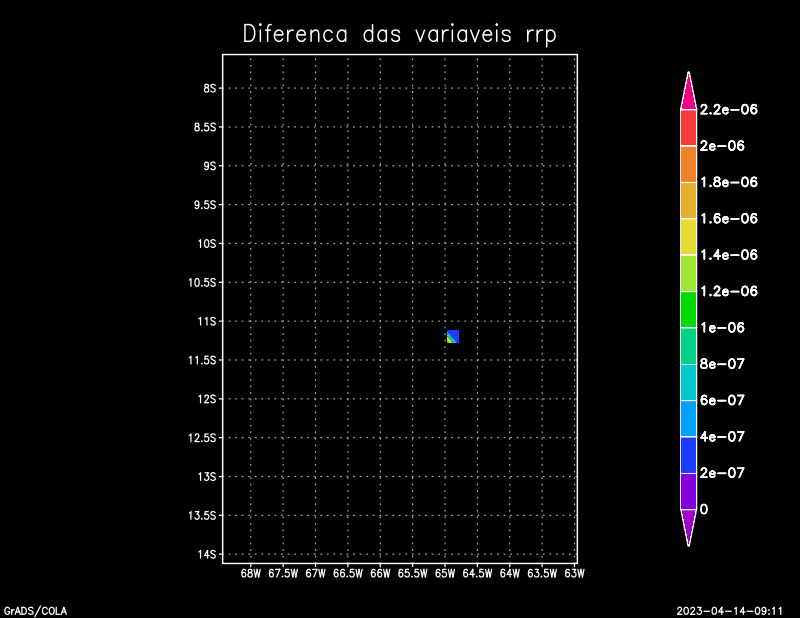The width and height of the screenshot is (800, 618).
Task: Click the cyan swatch between 6e-07 and 8e-07
Action: (688, 382)
